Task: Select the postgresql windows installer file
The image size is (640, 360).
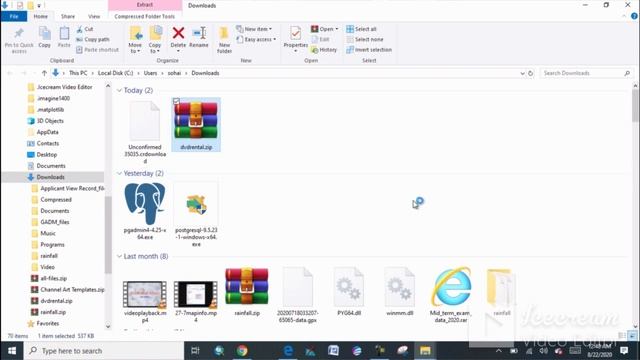Action: (196, 215)
